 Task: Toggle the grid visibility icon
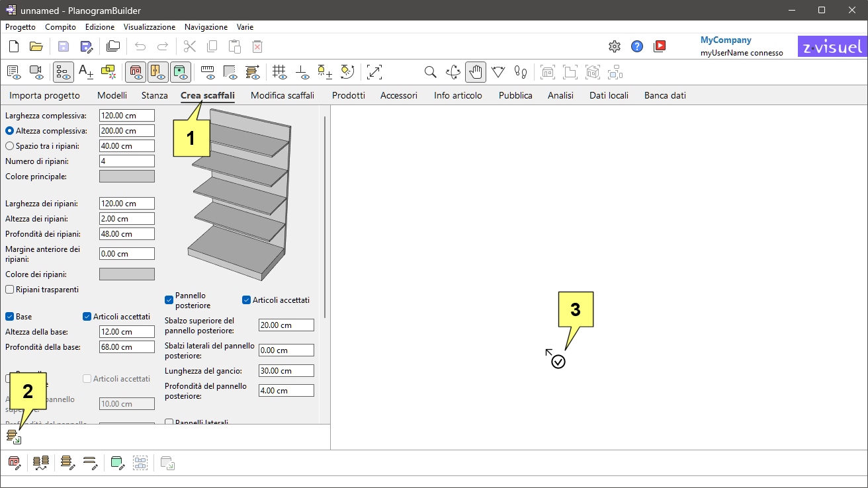point(279,72)
